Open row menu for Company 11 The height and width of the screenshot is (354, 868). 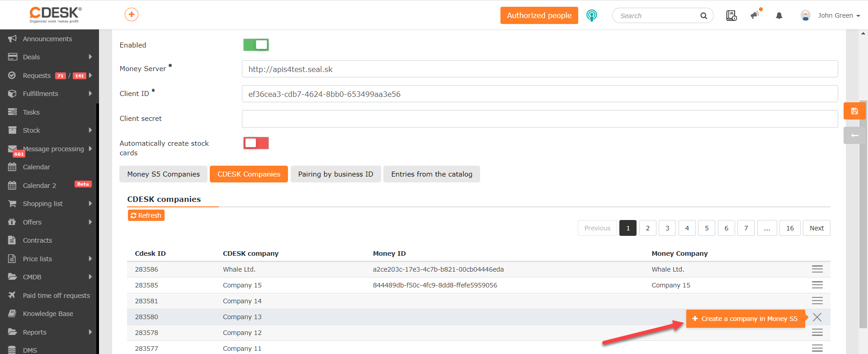pyautogui.click(x=817, y=348)
